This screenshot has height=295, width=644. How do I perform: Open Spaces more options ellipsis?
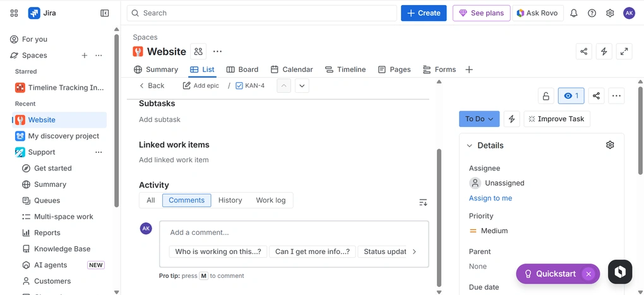[x=98, y=56]
